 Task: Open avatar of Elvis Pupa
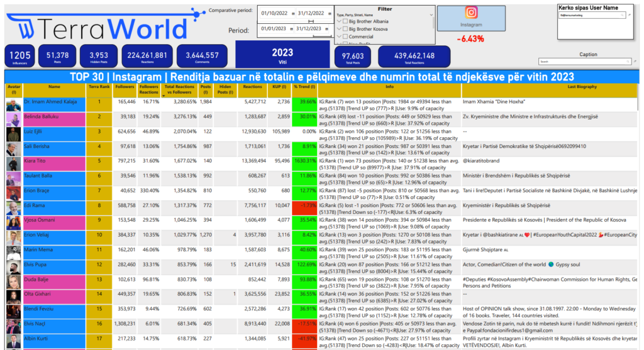click(14, 268)
